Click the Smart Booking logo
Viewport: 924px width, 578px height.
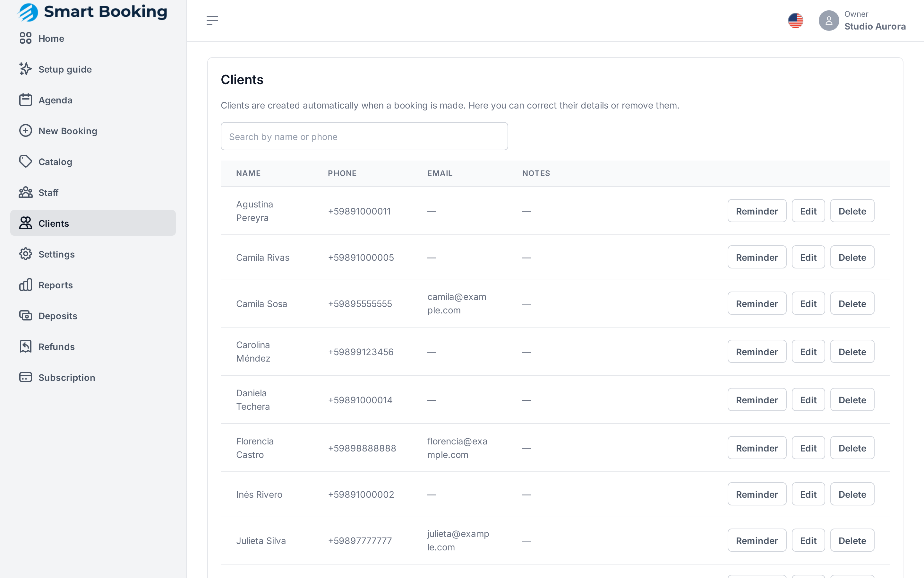tap(92, 12)
